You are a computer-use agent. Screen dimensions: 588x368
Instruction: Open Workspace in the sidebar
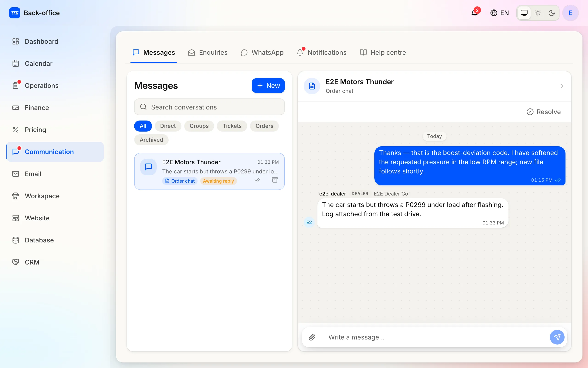coord(55,196)
